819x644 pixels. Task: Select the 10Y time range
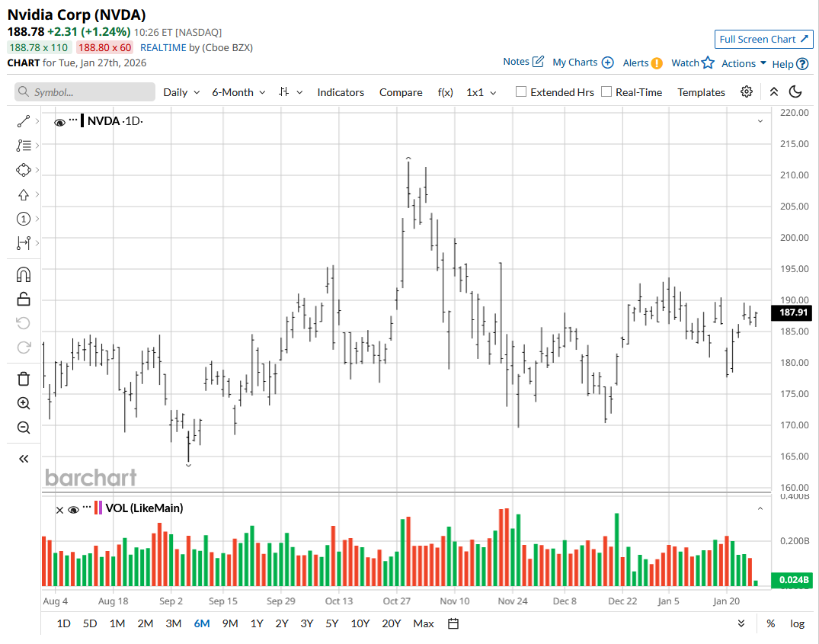[x=360, y=623]
